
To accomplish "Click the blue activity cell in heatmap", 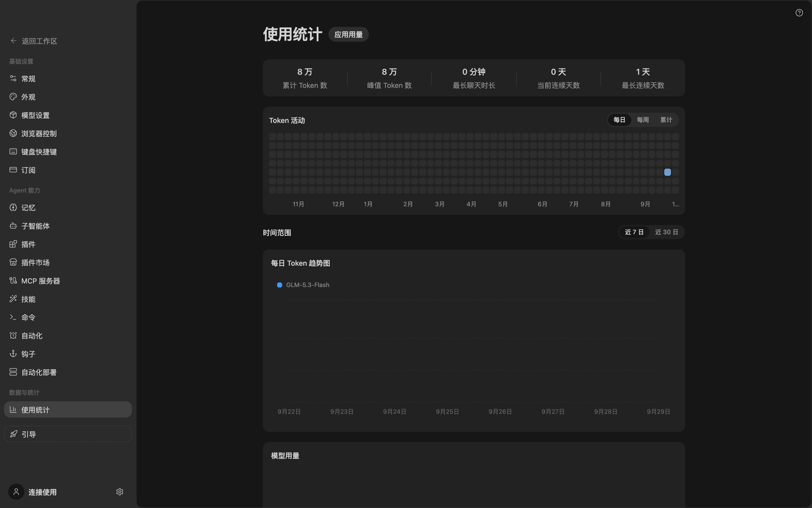I will (x=667, y=172).
